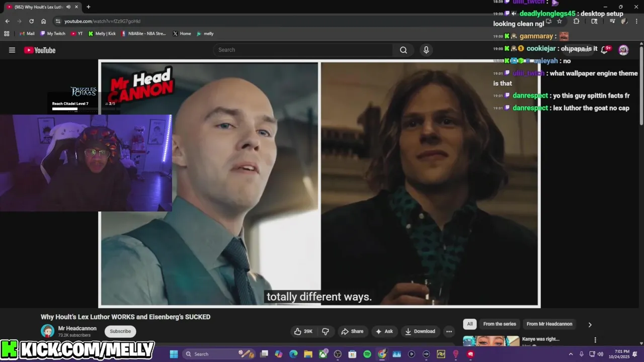Viewport: 644px width, 362px height.
Task: Click the page scrollbar
Action: pyautogui.click(x=641, y=85)
